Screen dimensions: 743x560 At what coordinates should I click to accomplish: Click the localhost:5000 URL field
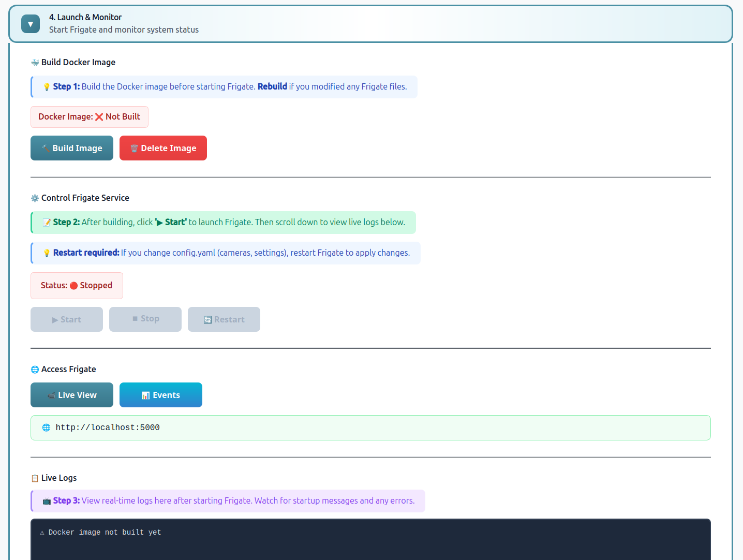[370, 428]
